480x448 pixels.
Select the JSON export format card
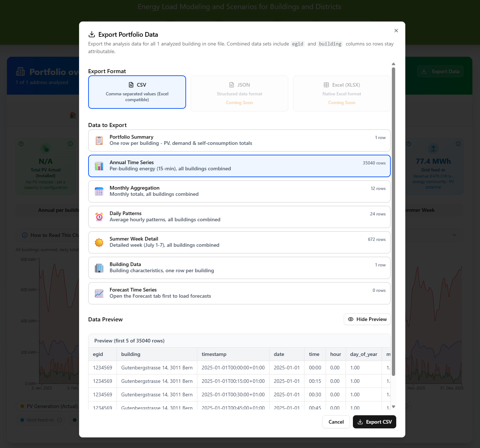click(x=239, y=94)
